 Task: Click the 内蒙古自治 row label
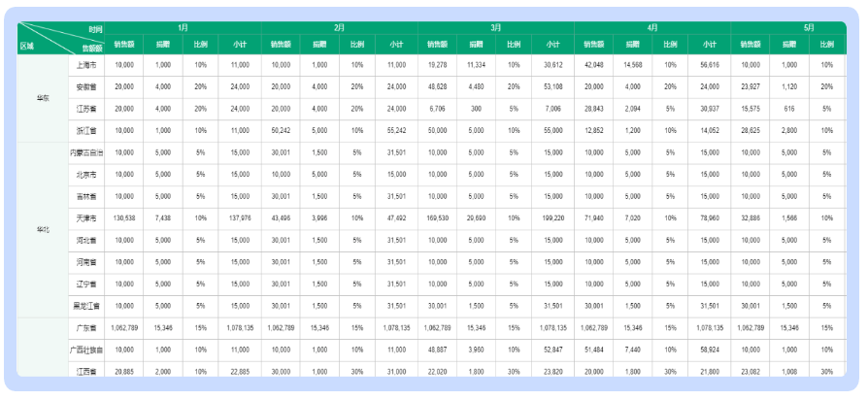click(85, 152)
